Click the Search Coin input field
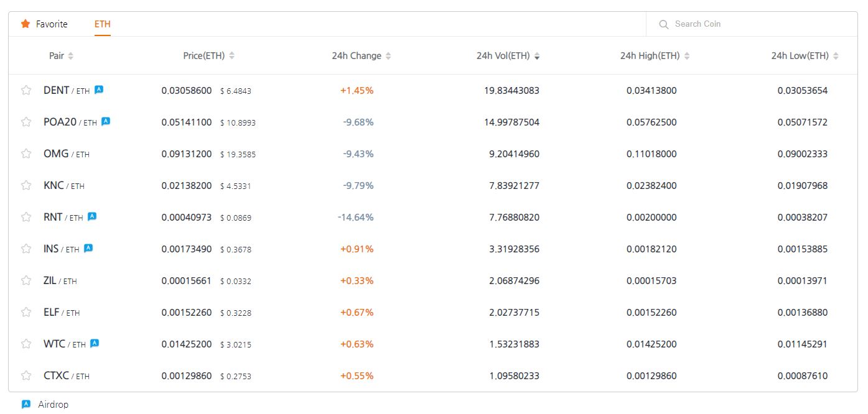868x414 pixels. [747, 24]
